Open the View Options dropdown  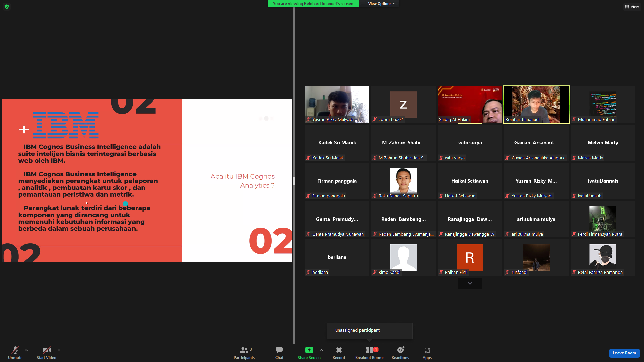[382, 4]
